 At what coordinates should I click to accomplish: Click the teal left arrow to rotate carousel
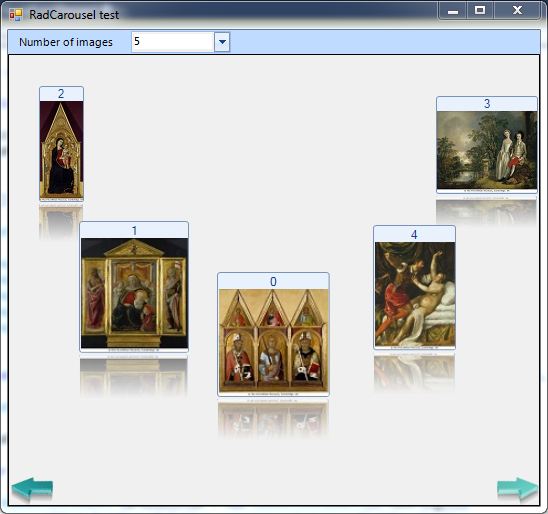tap(32, 489)
